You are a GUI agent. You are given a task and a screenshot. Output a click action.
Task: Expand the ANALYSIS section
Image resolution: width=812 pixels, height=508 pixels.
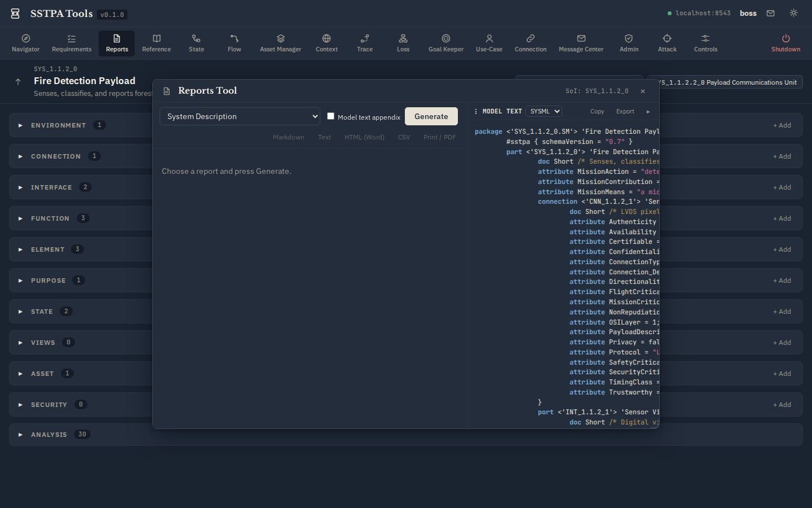20,435
